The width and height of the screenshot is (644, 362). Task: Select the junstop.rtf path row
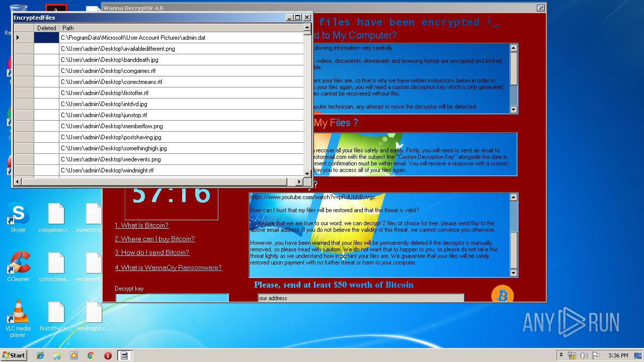pos(181,115)
